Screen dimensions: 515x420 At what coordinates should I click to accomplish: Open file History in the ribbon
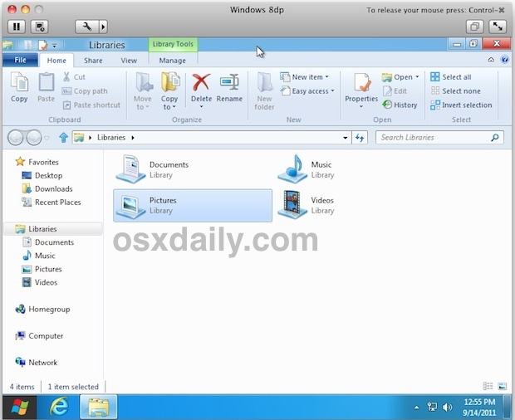[400, 105]
